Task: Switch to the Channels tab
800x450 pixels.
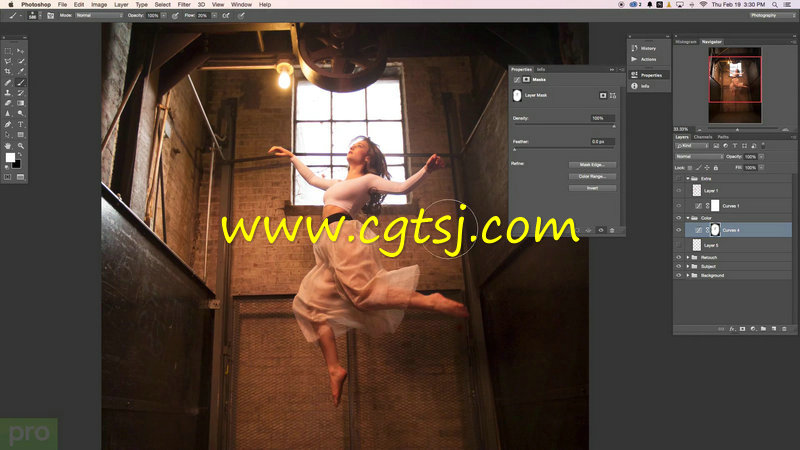Action: (703, 136)
